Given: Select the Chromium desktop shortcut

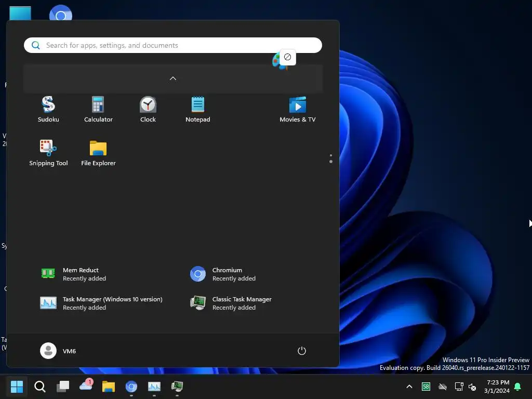Looking at the screenshot, I should click(x=60, y=13).
